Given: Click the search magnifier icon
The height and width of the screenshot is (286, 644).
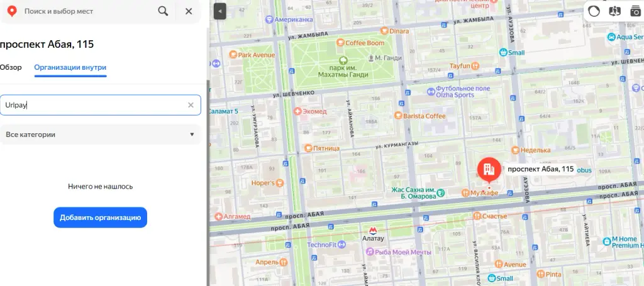Looking at the screenshot, I should click(163, 11).
